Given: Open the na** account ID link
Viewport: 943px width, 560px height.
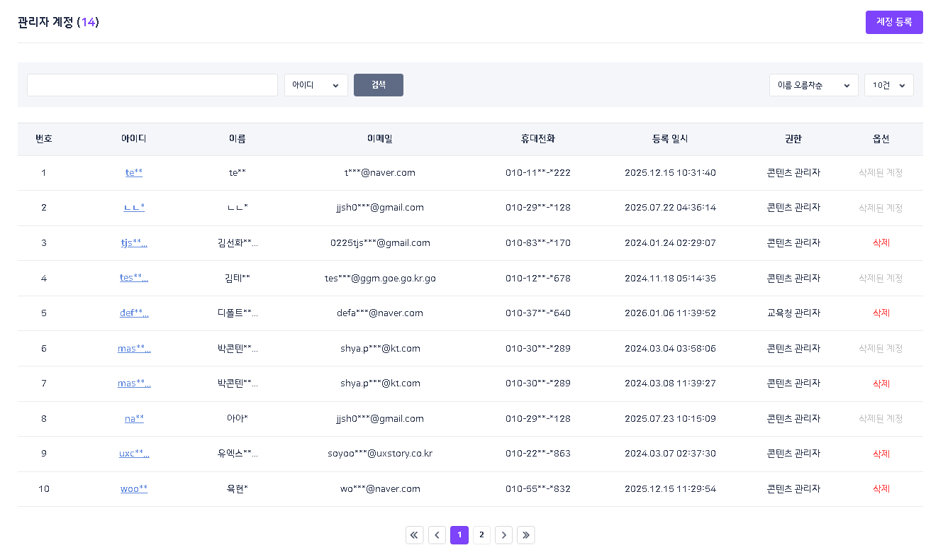Looking at the screenshot, I should tap(134, 418).
